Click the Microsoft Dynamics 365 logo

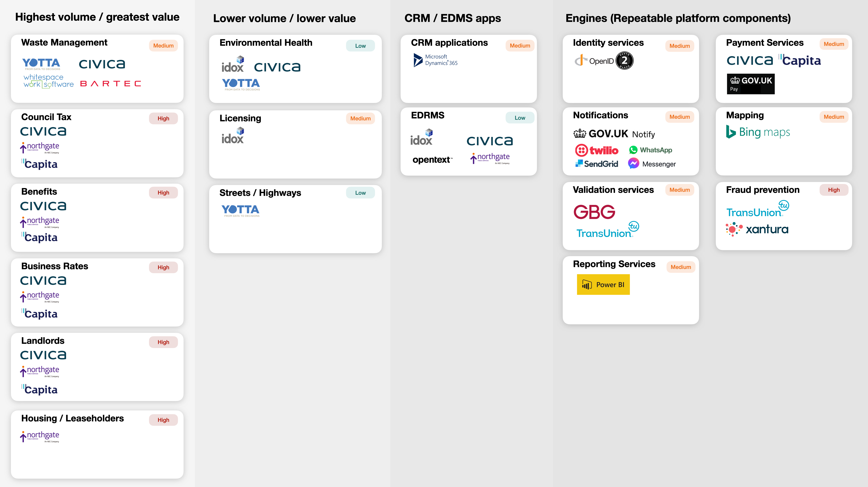[x=435, y=60]
